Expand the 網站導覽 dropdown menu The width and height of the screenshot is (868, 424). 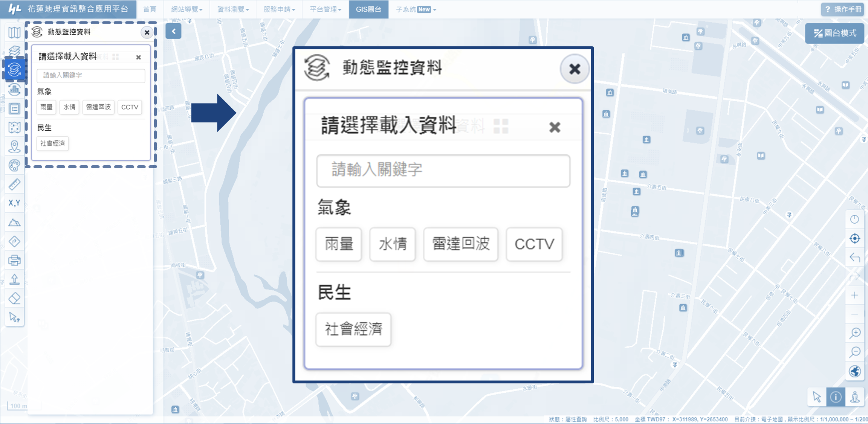pos(186,9)
